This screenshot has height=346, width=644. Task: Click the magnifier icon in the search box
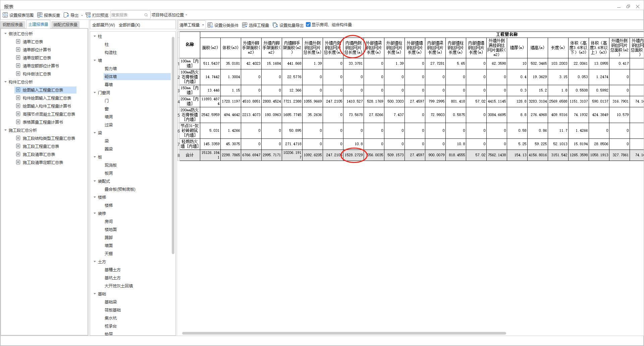pyautogui.click(x=146, y=15)
